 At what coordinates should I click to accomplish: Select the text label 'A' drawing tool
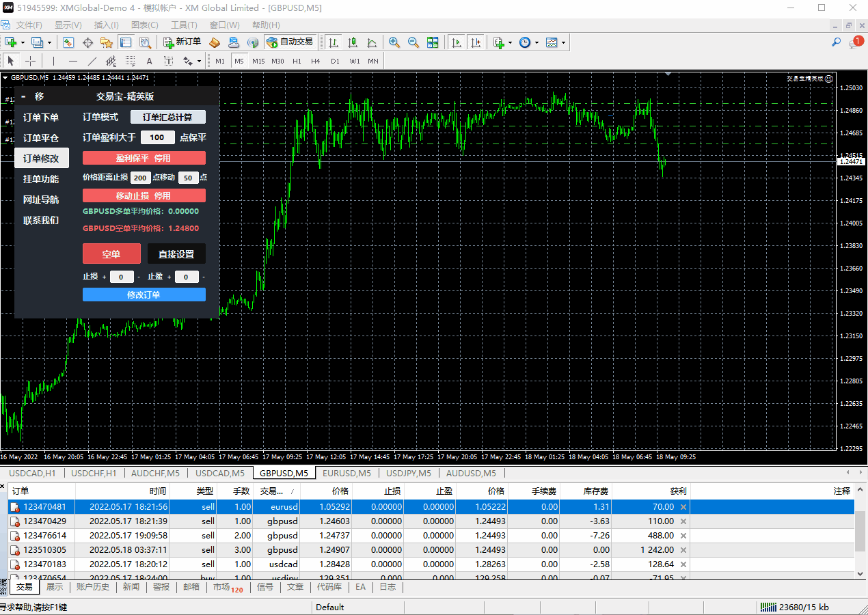pos(149,61)
